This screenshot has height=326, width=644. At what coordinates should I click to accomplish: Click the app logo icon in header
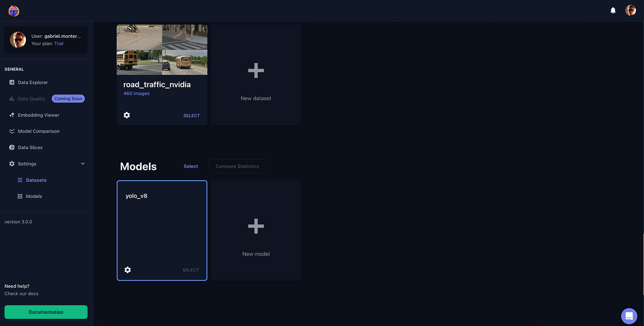pyautogui.click(x=14, y=10)
